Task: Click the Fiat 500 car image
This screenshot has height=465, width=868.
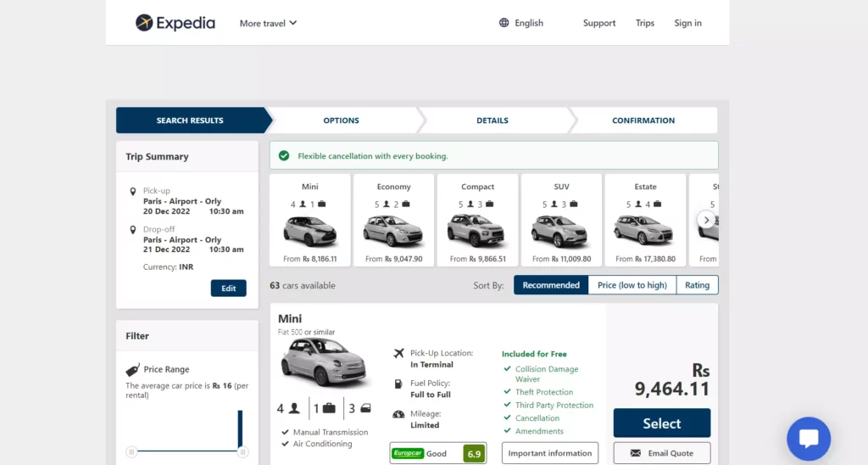Action: pos(324,363)
